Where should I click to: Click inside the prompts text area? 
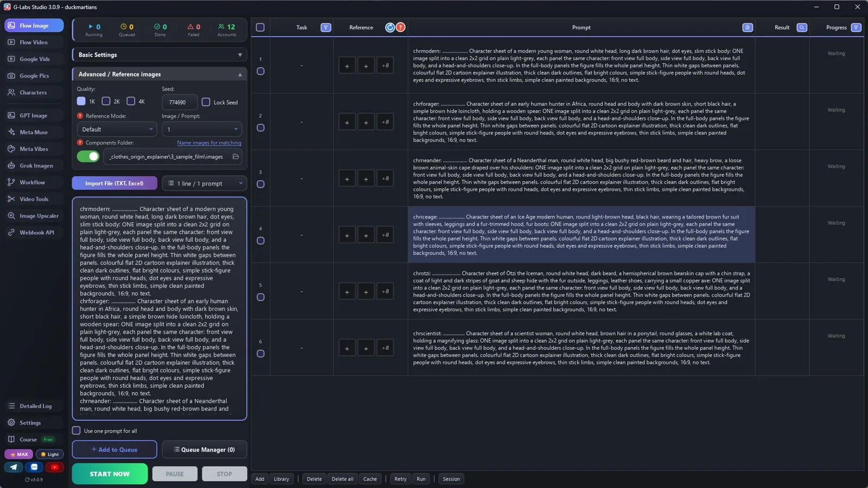pyautogui.click(x=159, y=309)
